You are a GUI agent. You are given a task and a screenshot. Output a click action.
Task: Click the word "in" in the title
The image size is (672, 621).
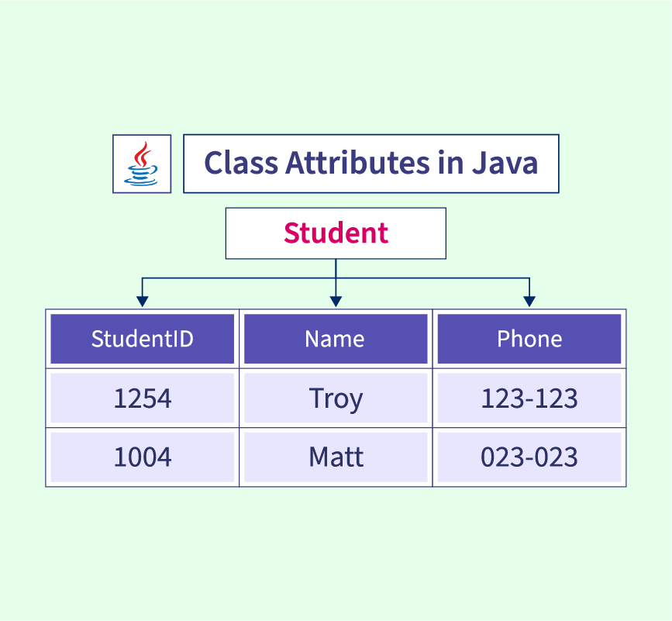(446, 164)
